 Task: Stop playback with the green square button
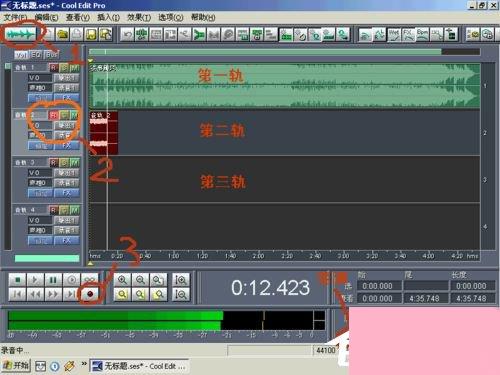tap(17, 280)
